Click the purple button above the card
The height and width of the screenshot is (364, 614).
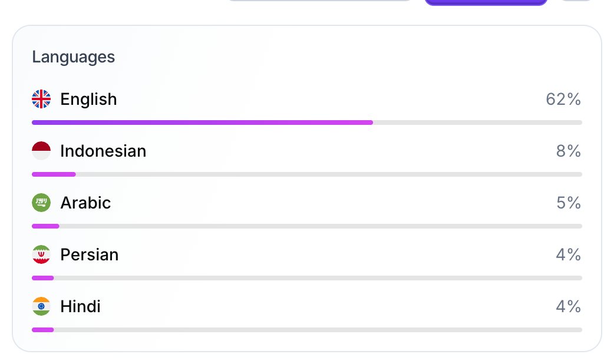coord(486,2)
